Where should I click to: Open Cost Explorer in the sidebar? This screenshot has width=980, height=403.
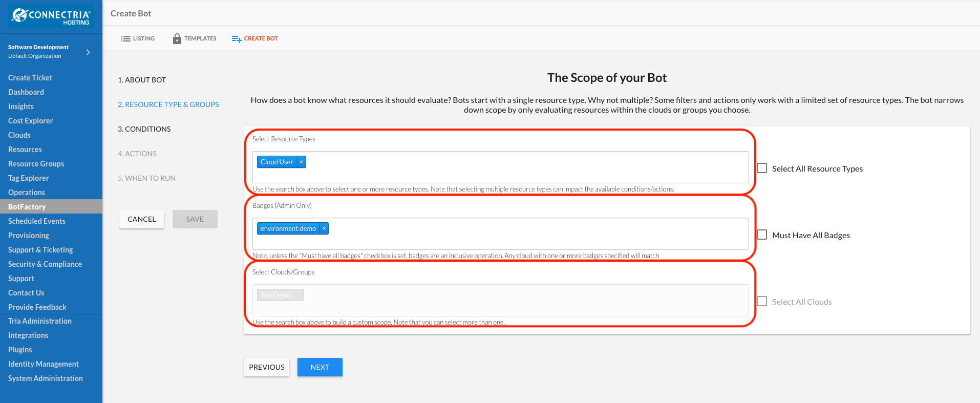pyautogui.click(x=31, y=121)
